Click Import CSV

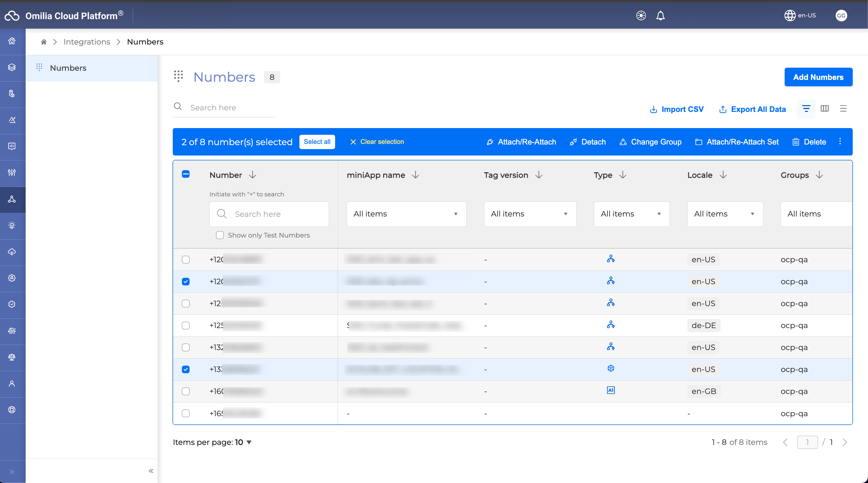pos(676,109)
